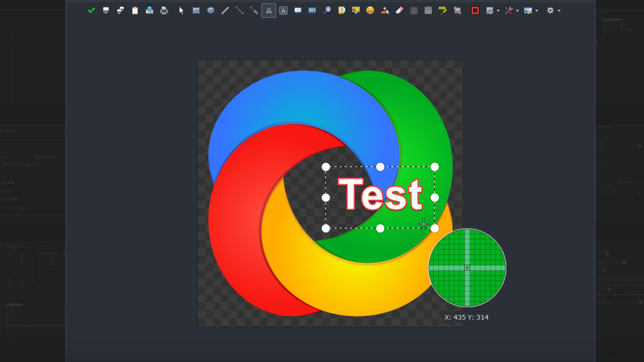Select the Crop image tool

point(458,11)
